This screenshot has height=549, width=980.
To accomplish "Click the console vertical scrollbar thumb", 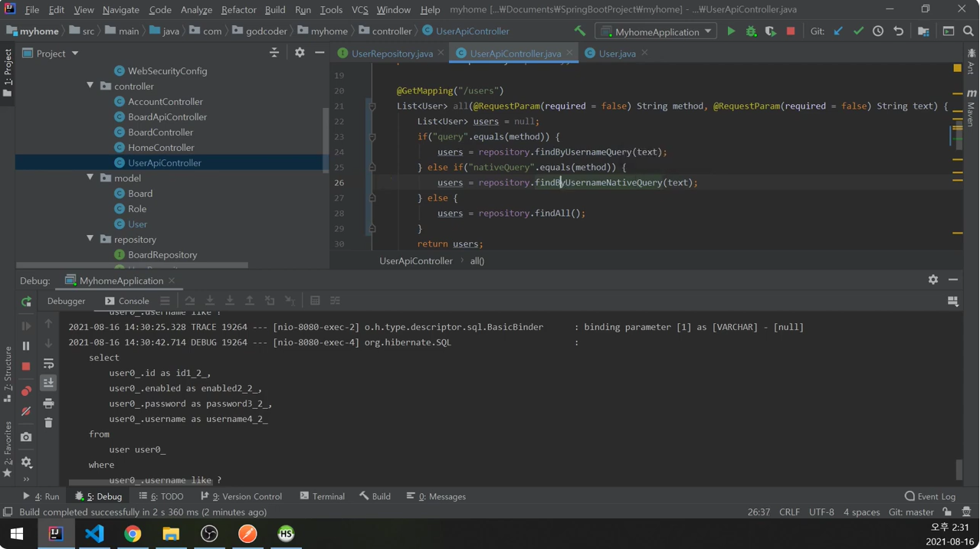I will pos(958,469).
